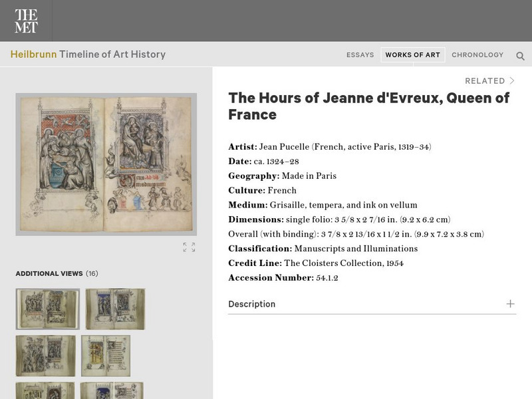Select the second additional view thumbnail
The image size is (532, 399).
115,309
